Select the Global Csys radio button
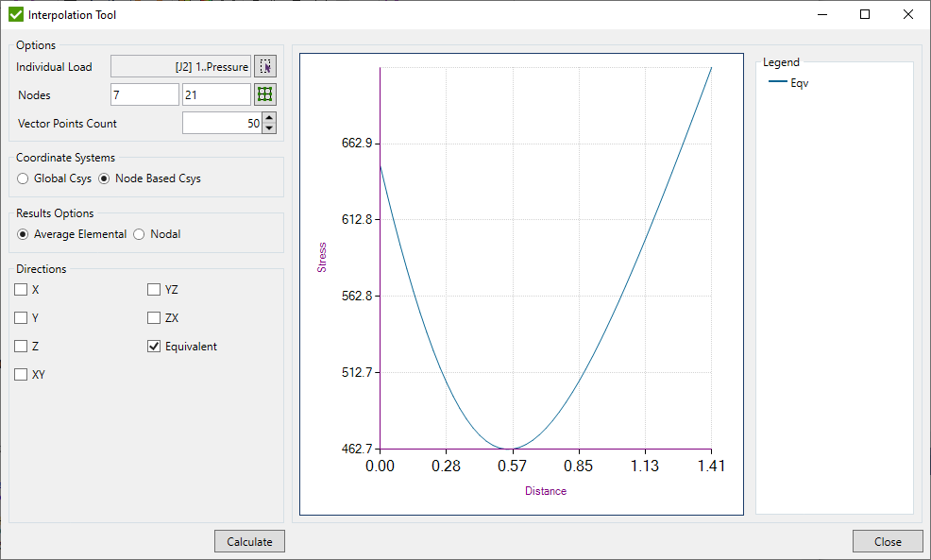Viewport: 931px width, 560px height. click(x=22, y=178)
